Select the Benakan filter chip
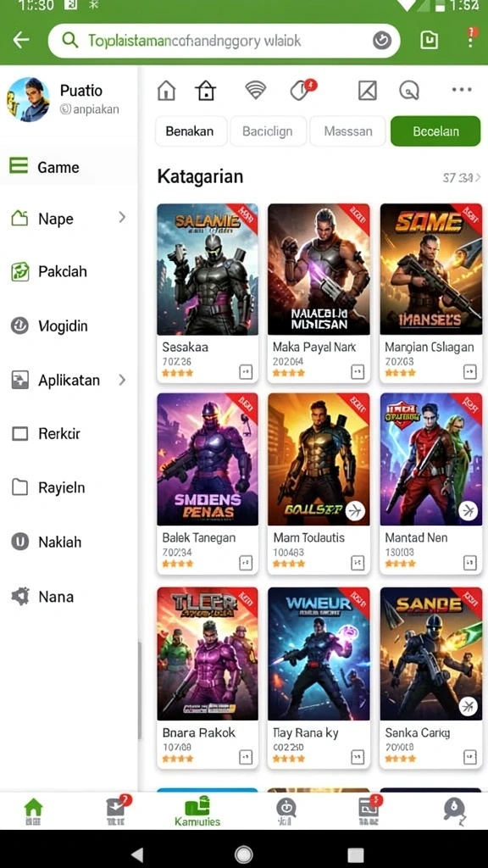This screenshot has height=868, width=488. pyautogui.click(x=191, y=131)
